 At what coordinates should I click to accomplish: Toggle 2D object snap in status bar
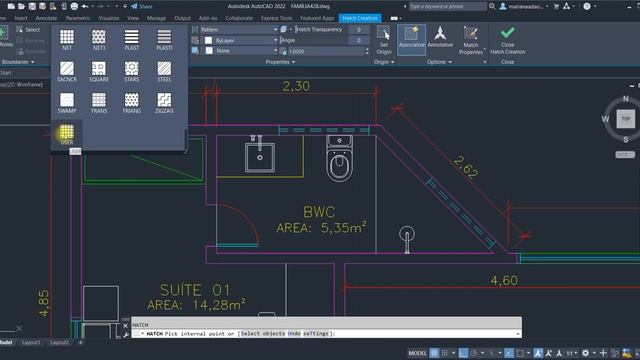coord(520,353)
